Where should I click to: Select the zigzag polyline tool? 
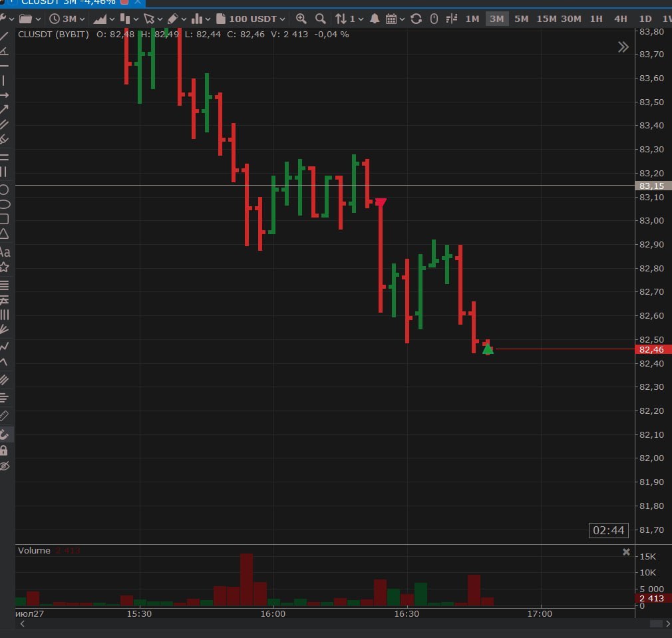click(4, 346)
